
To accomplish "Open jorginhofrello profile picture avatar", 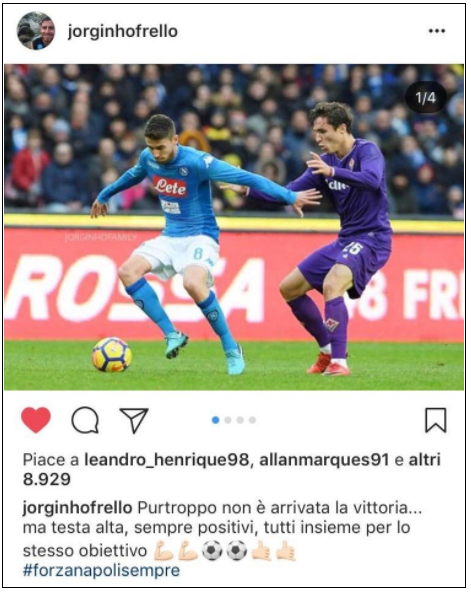I will click(x=36, y=30).
